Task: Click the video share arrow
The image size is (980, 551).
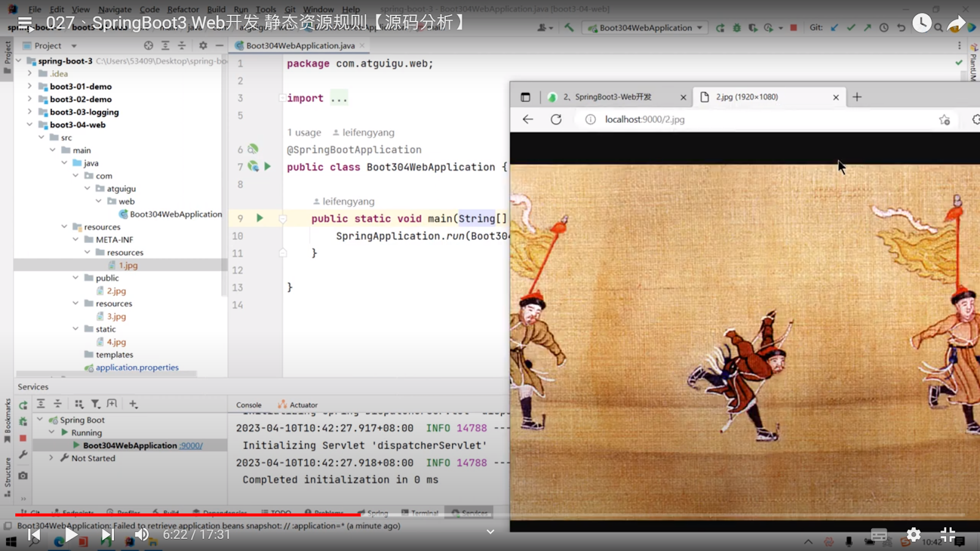Action: [956, 23]
